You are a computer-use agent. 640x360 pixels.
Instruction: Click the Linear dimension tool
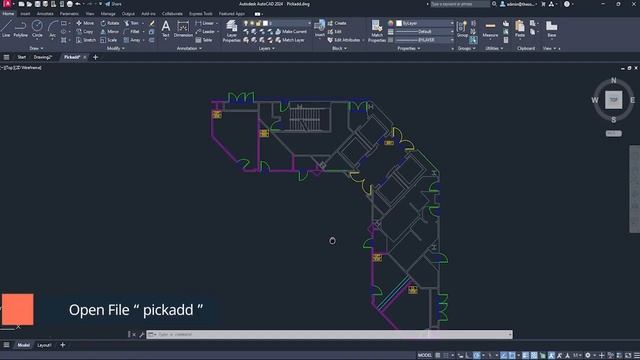204,23
